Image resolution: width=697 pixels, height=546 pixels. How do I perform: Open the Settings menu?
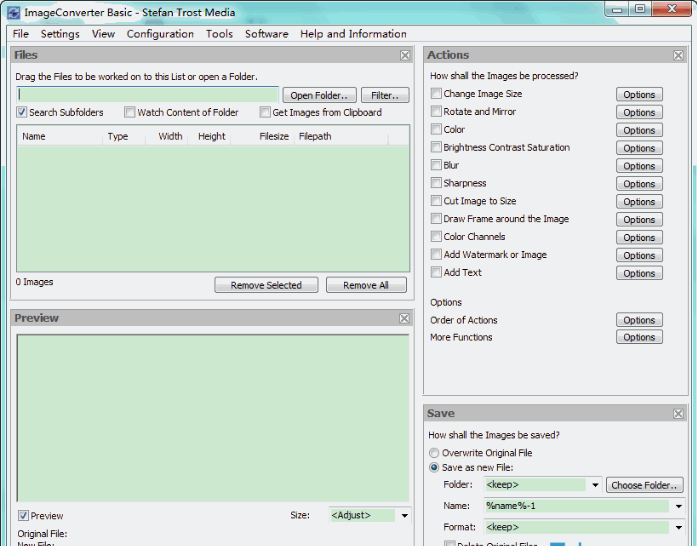pos(60,34)
